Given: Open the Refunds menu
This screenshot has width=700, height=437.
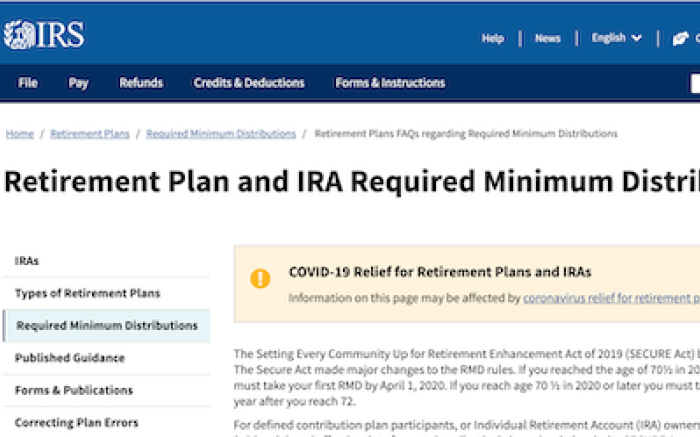Looking at the screenshot, I should coord(141,83).
